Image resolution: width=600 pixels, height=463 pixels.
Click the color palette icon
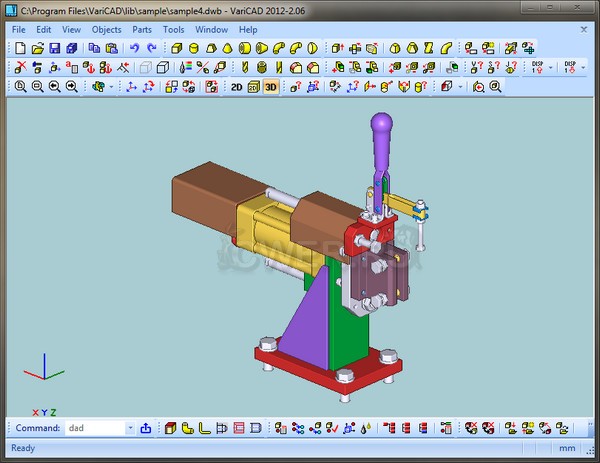184,68
